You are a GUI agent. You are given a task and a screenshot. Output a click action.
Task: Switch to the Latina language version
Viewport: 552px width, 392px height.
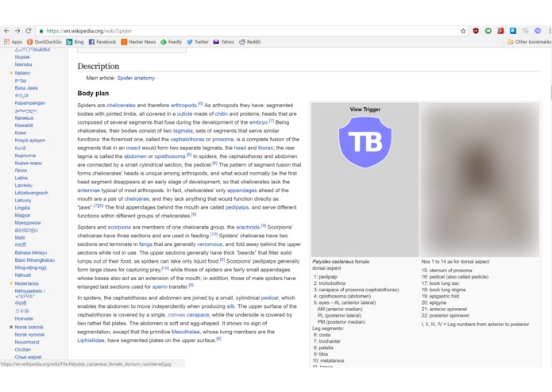[21, 178]
